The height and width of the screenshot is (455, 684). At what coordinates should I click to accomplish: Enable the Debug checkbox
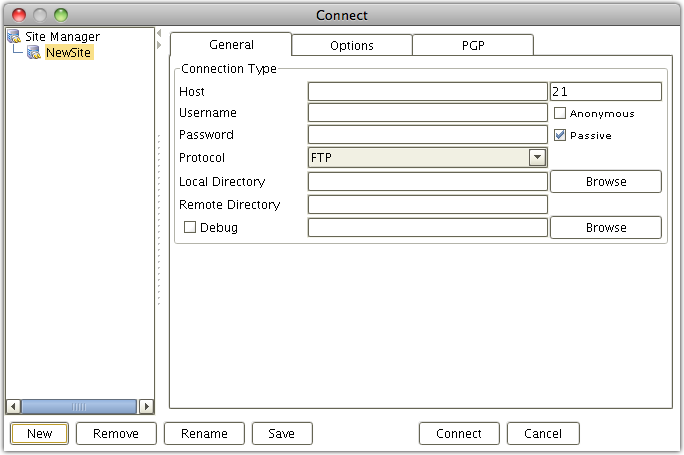[190, 227]
